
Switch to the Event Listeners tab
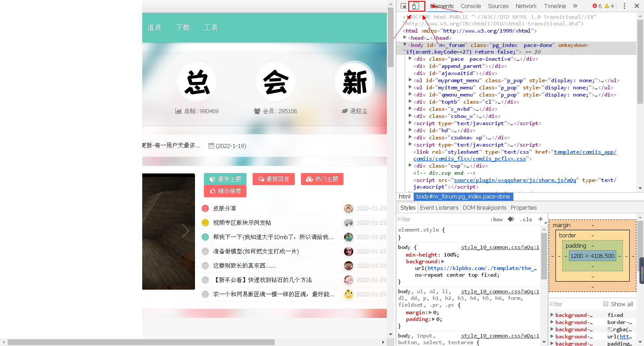pos(439,208)
